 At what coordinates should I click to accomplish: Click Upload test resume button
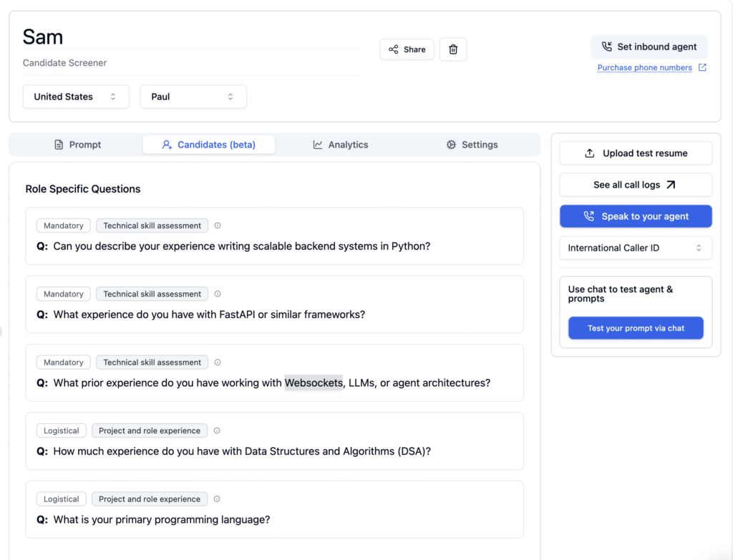pyautogui.click(x=636, y=153)
